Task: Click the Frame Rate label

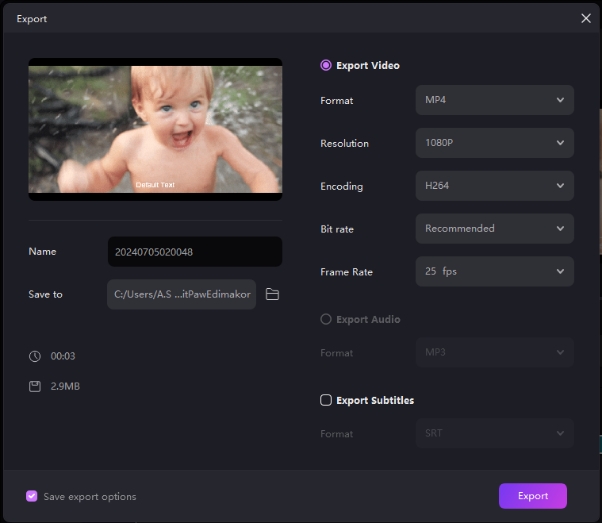Action: tap(346, 272)
